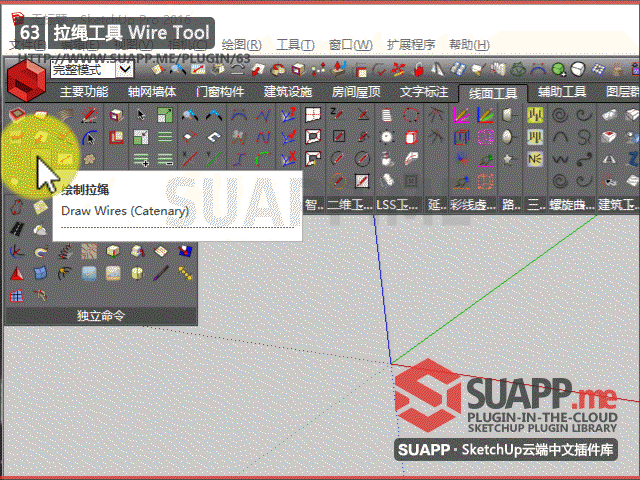Switch to the 建筑设施 tab

tap(288, 92)
